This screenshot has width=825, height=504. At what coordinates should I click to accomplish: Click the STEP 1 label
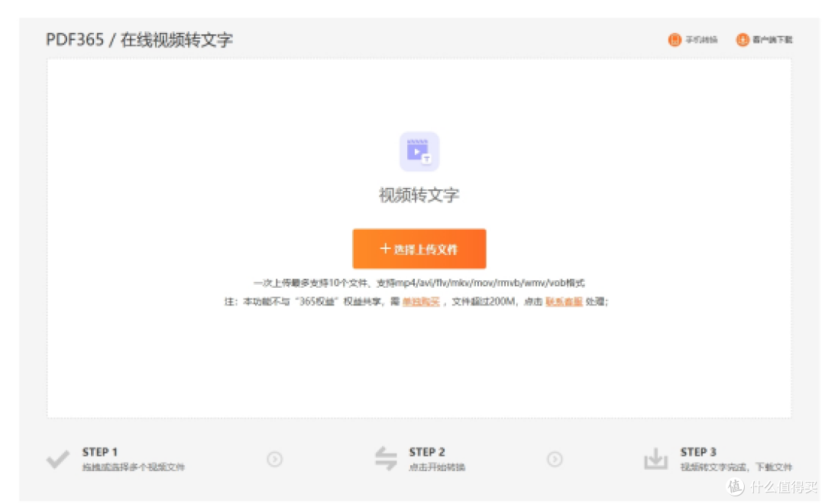click(x=99, y=452)
